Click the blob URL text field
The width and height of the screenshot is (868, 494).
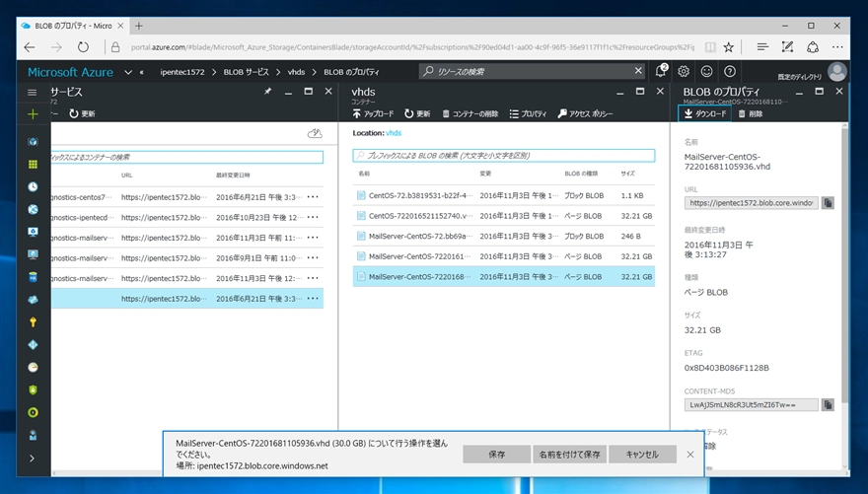(751, 203)
